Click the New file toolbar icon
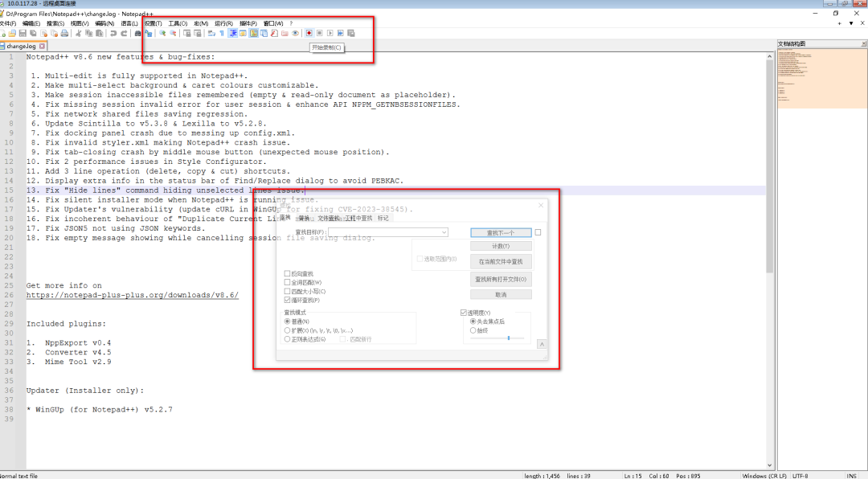 pyautogui.click(x=2, y=33)
